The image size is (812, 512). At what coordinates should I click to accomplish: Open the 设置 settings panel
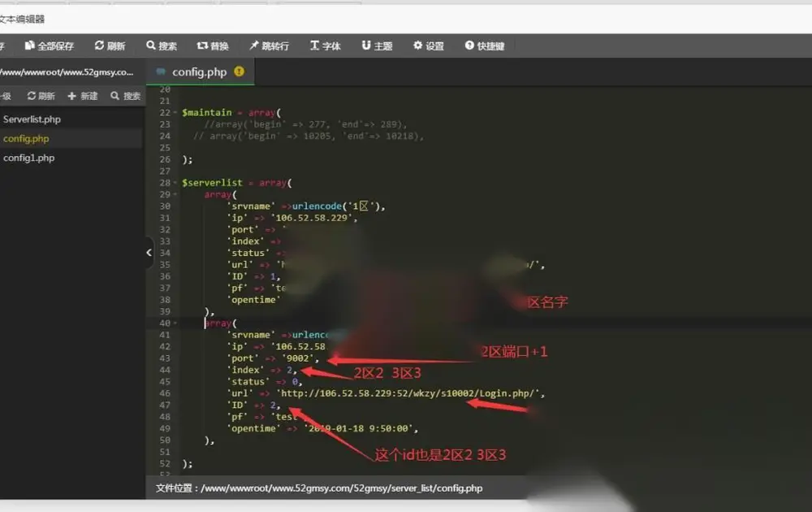point(429,46)
